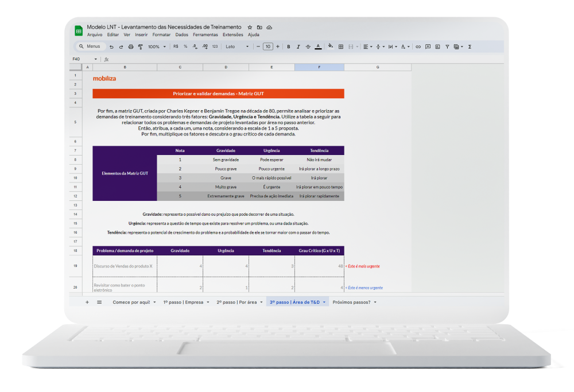Image resolution: width=574 pixels, height=392 pixels.
Task: Select column F header
Action: [319, 67]
